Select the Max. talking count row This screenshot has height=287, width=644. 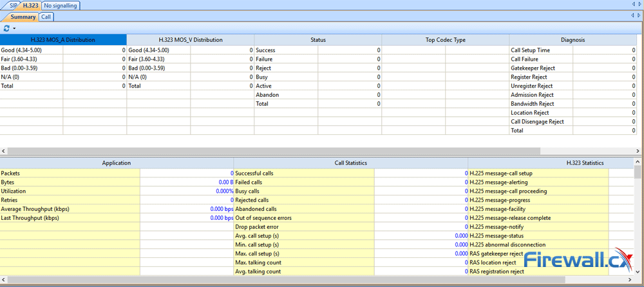click(x=351, y=262)
